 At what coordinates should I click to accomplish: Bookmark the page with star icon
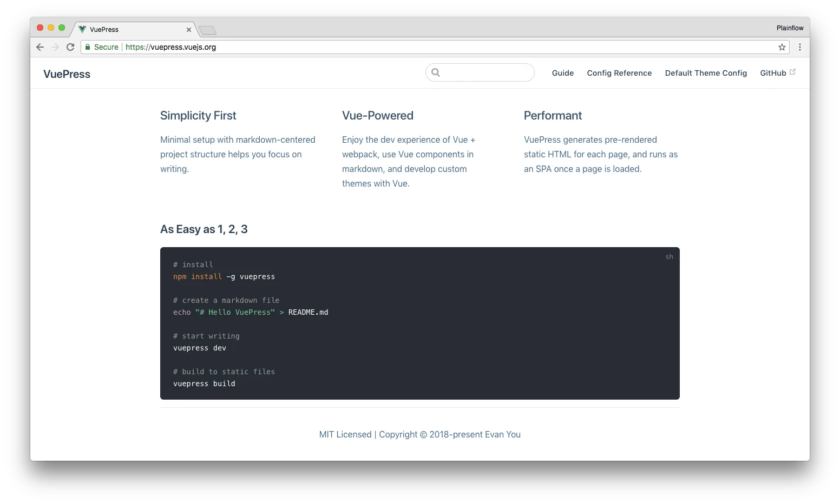tap(782, 47)
